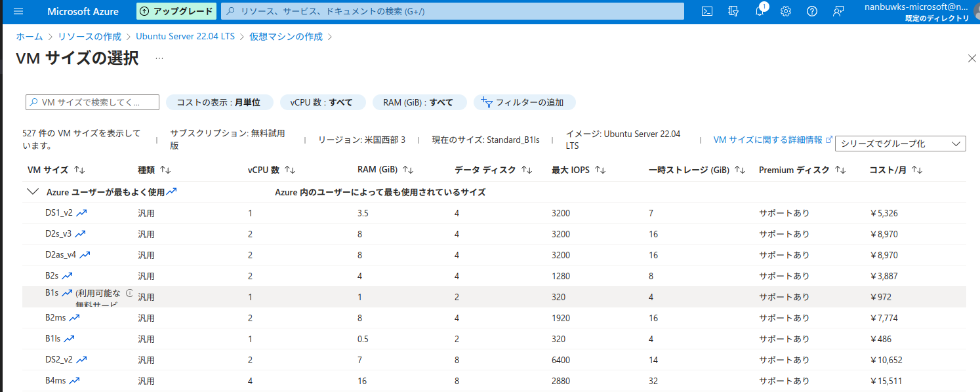Select the D2as_v4 size row

tap(494, 255)
